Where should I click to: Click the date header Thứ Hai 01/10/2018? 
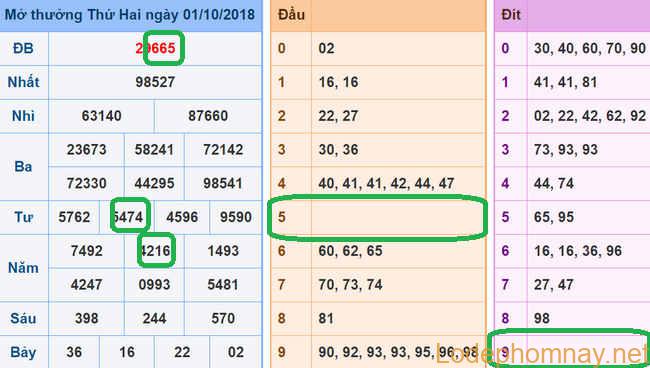(130, 15)
